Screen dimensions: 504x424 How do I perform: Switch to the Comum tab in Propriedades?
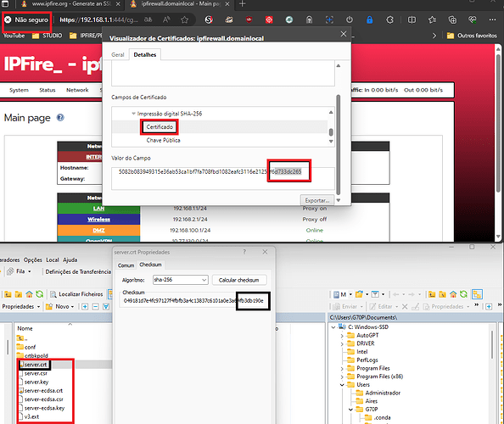pos(126,265)
